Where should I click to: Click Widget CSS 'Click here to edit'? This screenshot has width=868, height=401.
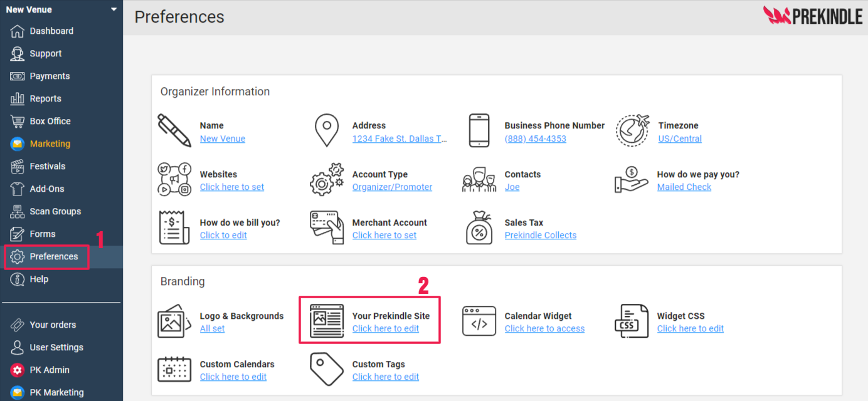691,328
